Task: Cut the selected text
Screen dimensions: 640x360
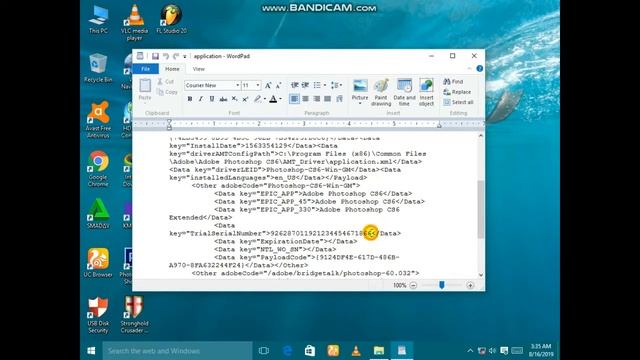Action: pos(166,82)
